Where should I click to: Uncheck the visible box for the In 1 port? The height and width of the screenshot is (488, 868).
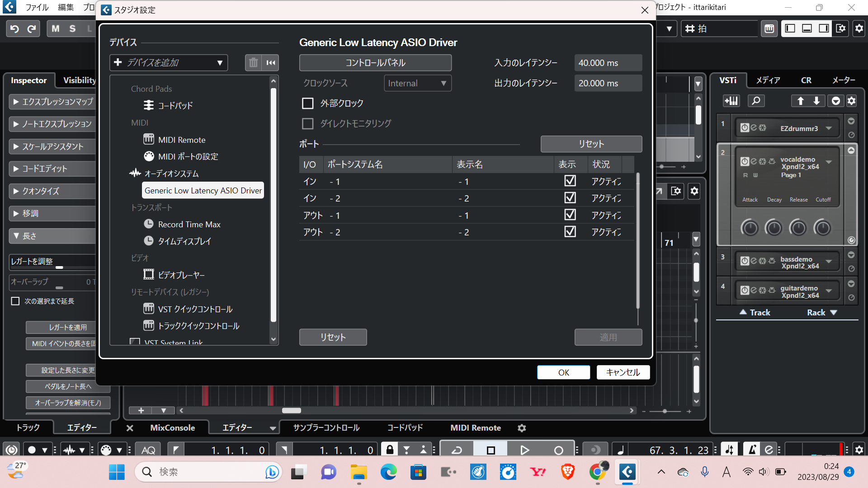[570, 181]
